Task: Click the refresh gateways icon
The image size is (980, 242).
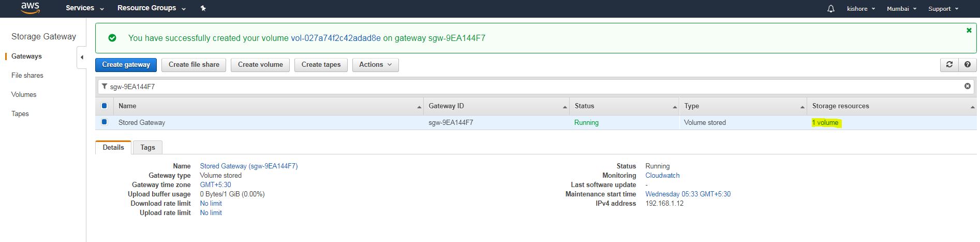Action: tap(949, 65)
